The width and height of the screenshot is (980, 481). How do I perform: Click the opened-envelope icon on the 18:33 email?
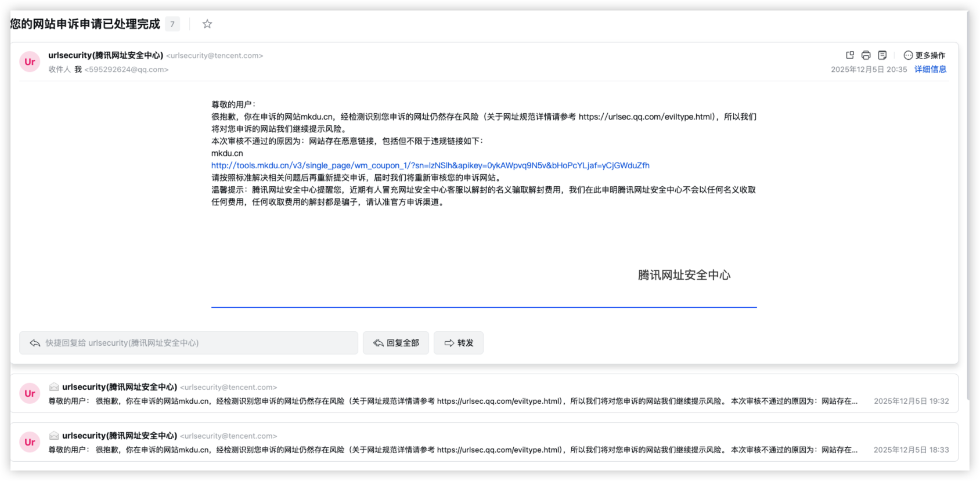pos(54,435)
